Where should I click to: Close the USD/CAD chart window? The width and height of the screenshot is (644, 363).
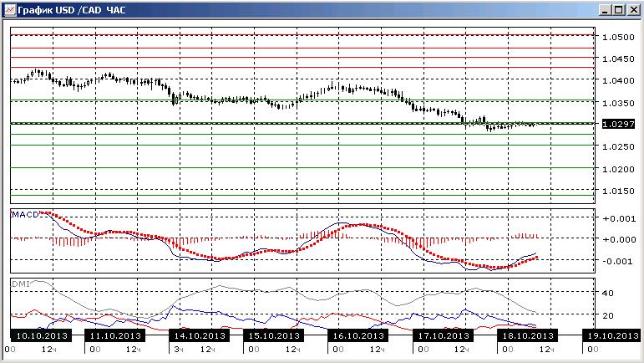634,10
